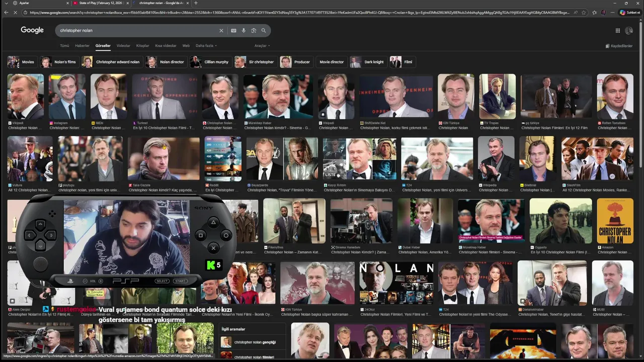Viewport: 644px width, 362px height.
Task: Open the IMDb Christopher Nolan image
Action: (109, 97)
